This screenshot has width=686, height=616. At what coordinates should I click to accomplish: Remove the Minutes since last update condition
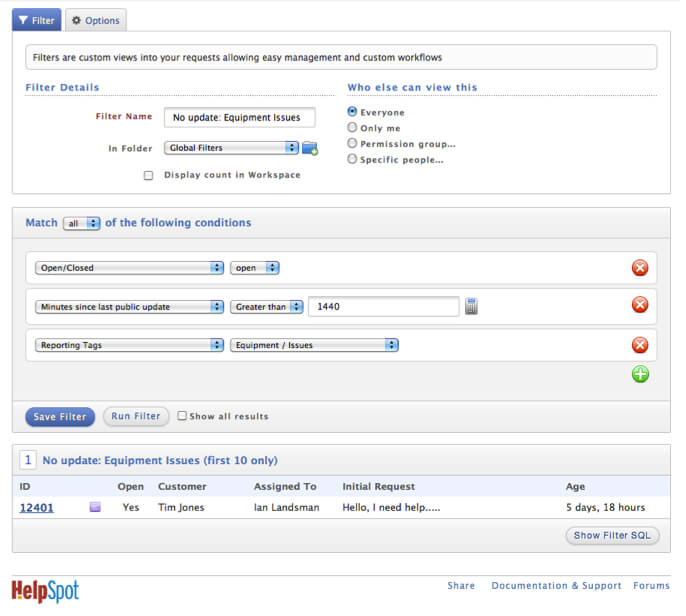pos(640,304)
